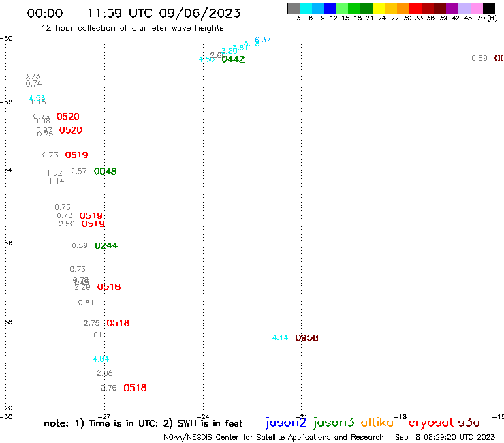The image size is (504, 443).
Task: Click the 'jason2' satellite legend label
Action: tap(286, 423)
